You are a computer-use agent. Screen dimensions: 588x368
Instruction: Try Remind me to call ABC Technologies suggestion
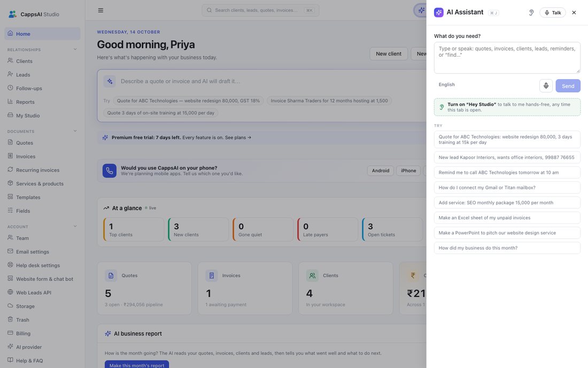point(507,173)
